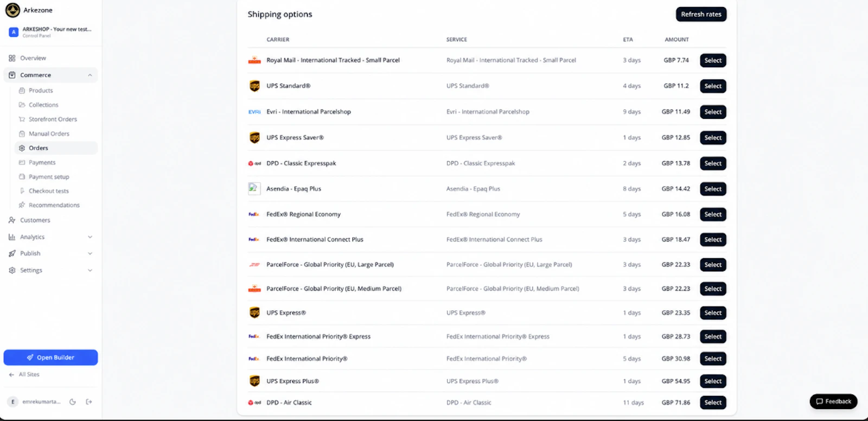Click the Checkout tests icon
The height and width of the screenshot is (421, 868).
22,191
